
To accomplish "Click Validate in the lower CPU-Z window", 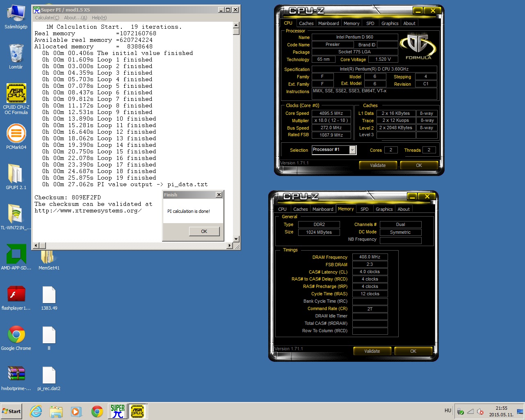I will pos(372,351).
